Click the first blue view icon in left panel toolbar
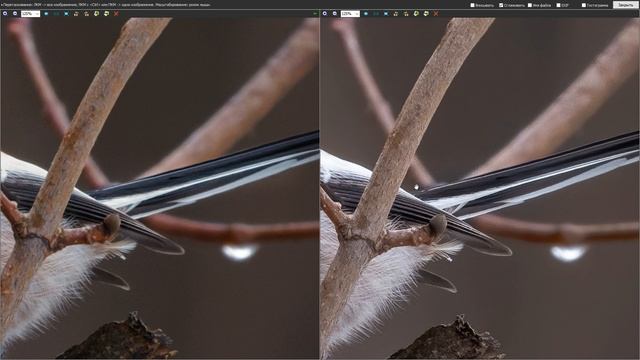 [x=46, y=13]
